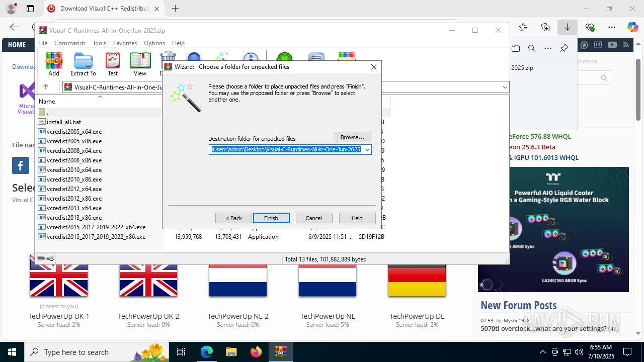Open the Downloads button in Edge toolbar
This screenshot has width=644, height=362.
[568, 27]
